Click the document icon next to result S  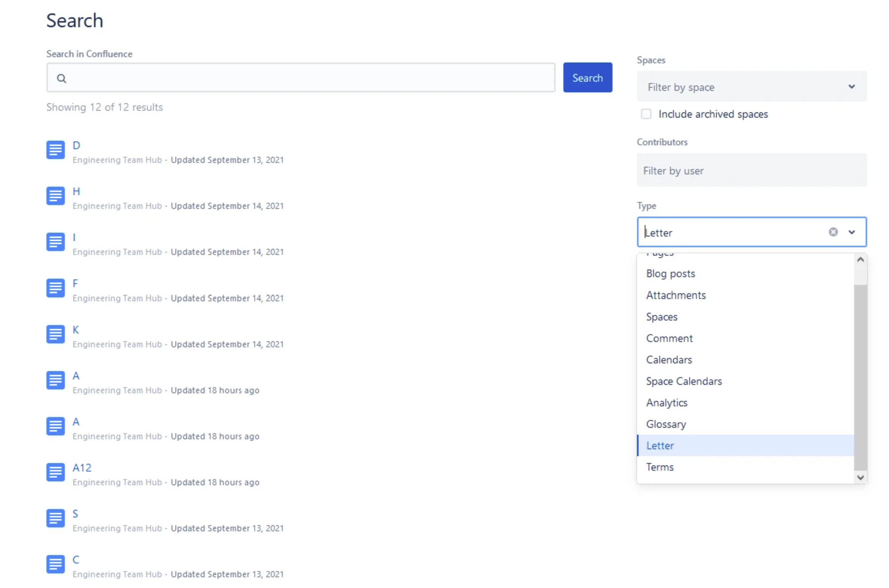(55, 518)
